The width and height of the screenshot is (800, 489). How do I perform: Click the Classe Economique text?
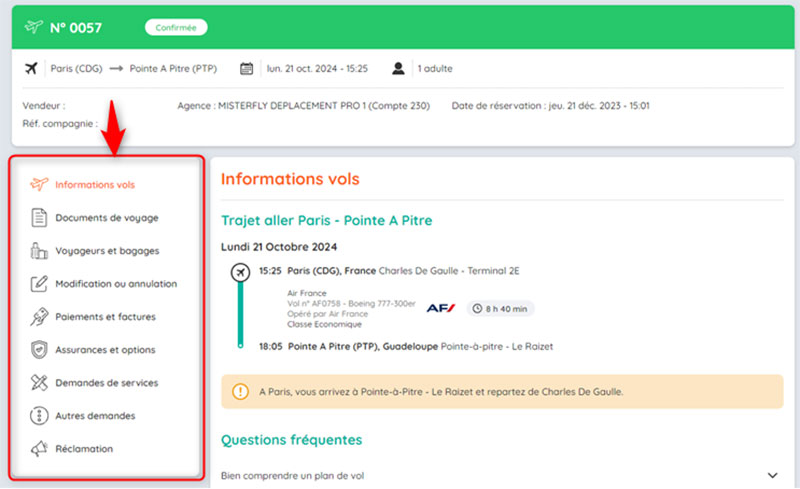coord(324,325)
